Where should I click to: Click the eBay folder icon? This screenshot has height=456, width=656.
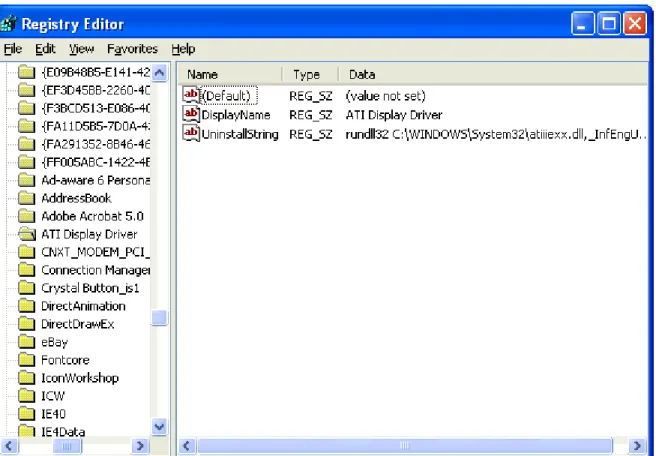pos(27,342)
